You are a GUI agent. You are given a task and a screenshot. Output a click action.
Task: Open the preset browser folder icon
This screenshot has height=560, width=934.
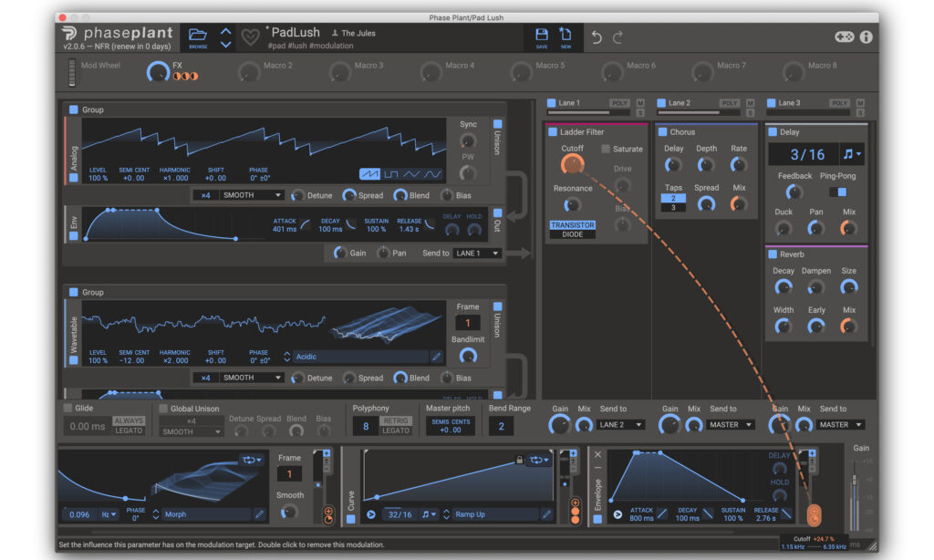[x=198, y=35]
